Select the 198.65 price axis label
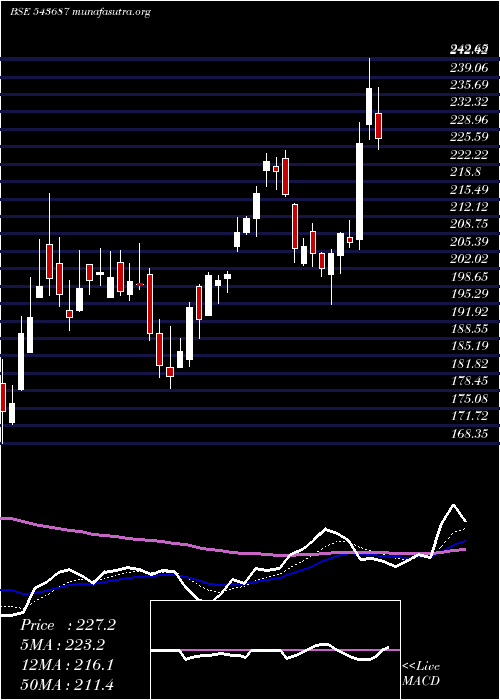The height and width of the screenshot is (700, 500). pyautogui.click(x=470, y=277)
